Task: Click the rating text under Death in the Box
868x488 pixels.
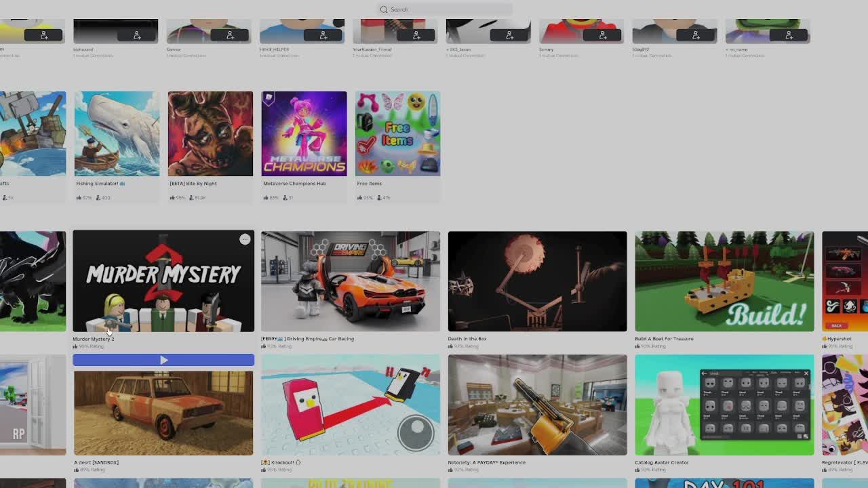Action: click(464, 346)
